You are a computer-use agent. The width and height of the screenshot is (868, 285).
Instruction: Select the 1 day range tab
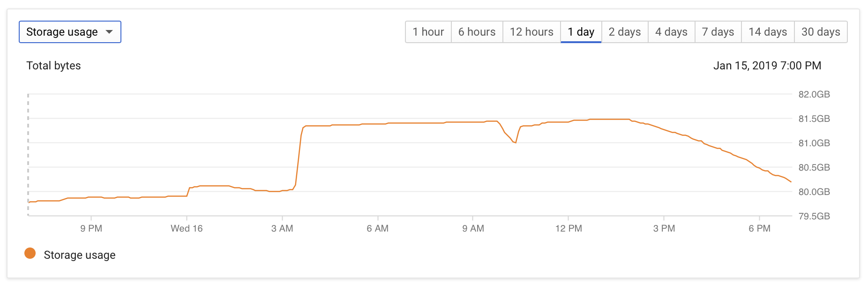tap(581, 32)
